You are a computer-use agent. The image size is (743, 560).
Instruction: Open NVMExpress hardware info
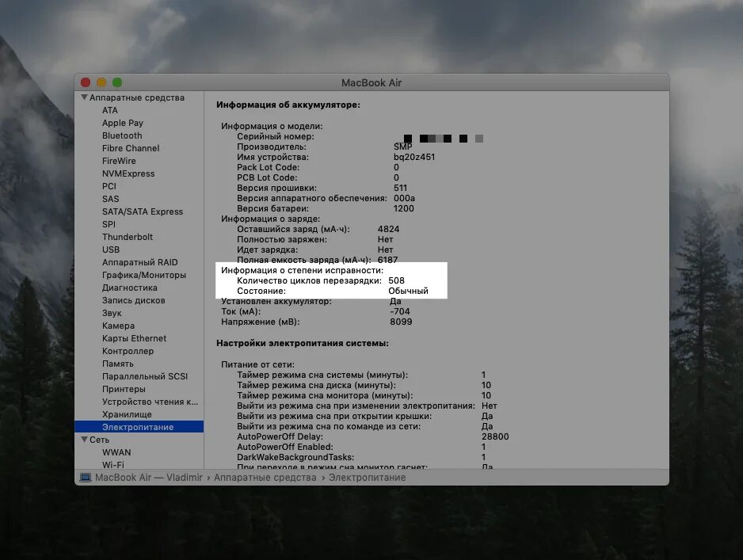click(x=128, y=173)
